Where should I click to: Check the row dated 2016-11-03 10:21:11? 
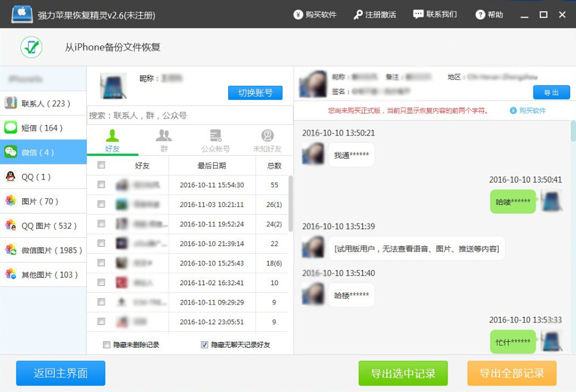tap(101, 204)
